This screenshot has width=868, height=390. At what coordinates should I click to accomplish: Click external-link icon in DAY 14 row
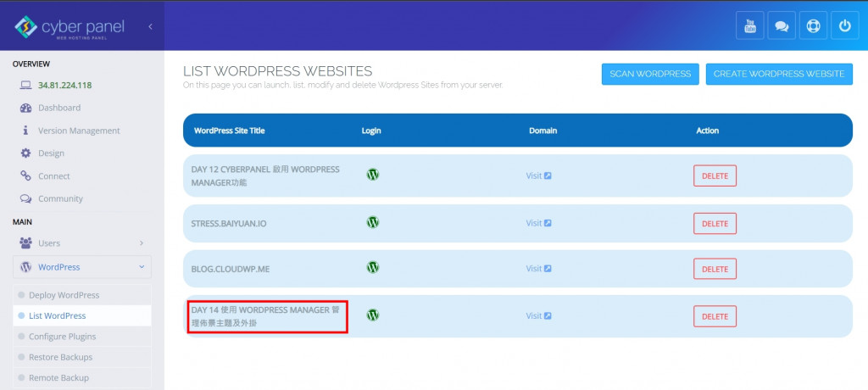click(548, 315)
